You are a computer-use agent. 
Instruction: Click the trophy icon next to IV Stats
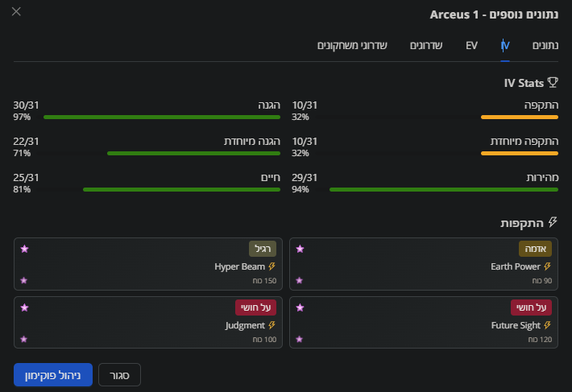pyautogui.click(x=553, y=81)
